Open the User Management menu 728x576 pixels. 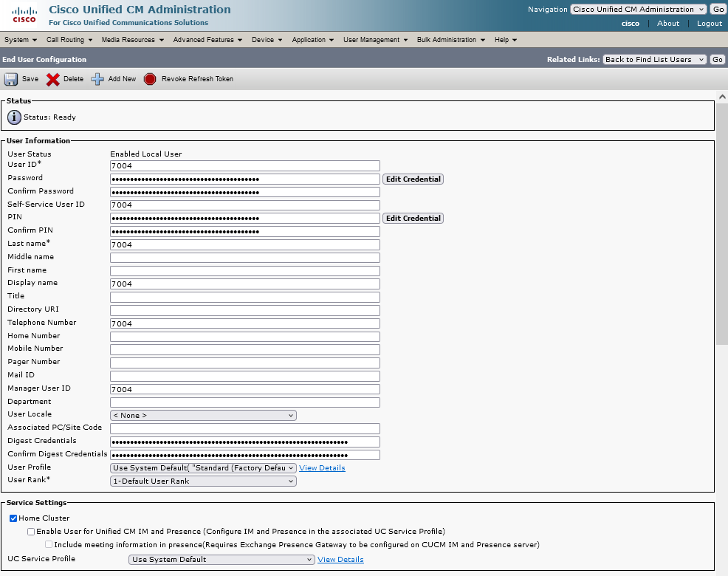point(375,40)
